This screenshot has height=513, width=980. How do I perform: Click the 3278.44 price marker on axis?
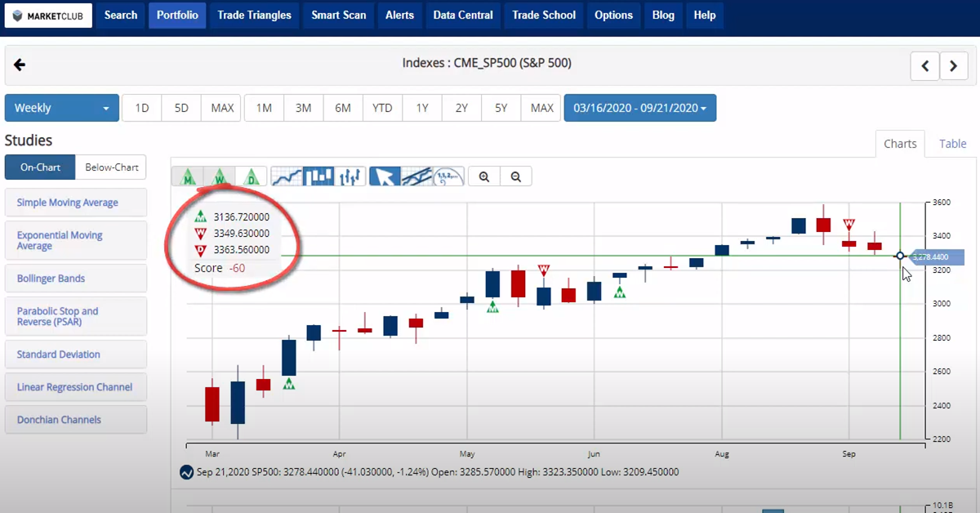935,256
